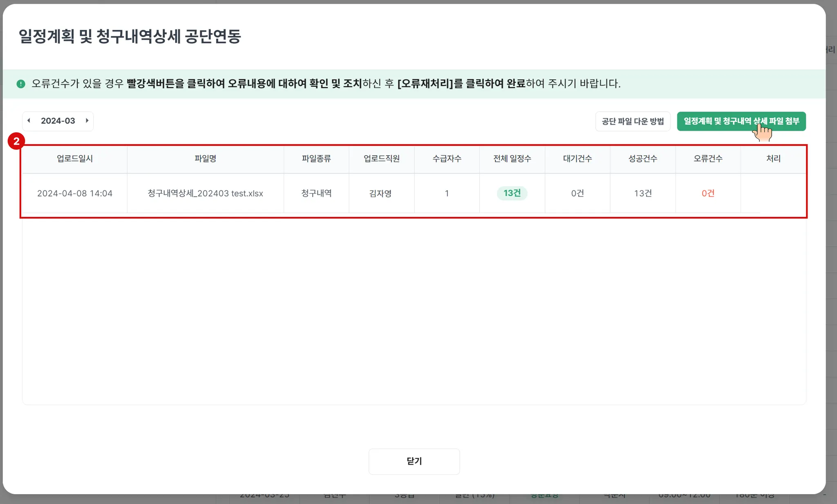837x504 pixels.
Task: Click green info alert icon
Action: point(21,84)
